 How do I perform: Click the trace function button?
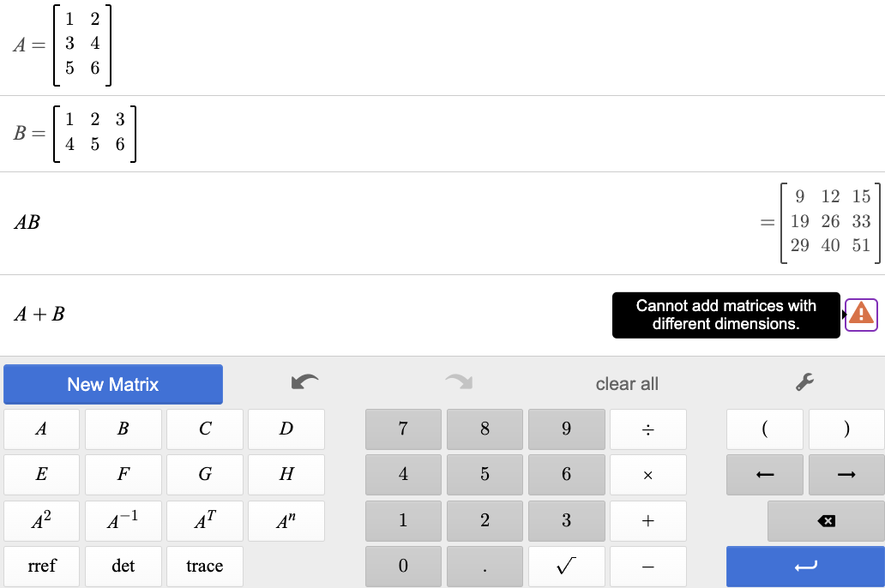204,566
